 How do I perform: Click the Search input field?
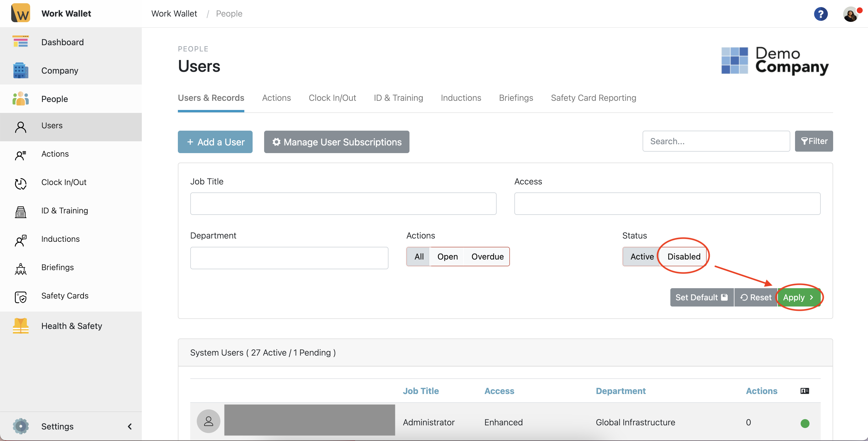coord(716,141)
